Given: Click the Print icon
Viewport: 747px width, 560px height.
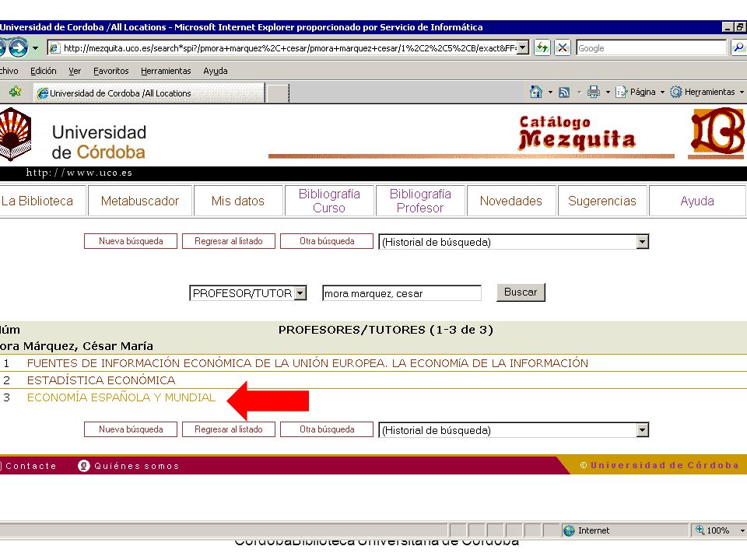Looking at the screenshot, I should point(593,92).
